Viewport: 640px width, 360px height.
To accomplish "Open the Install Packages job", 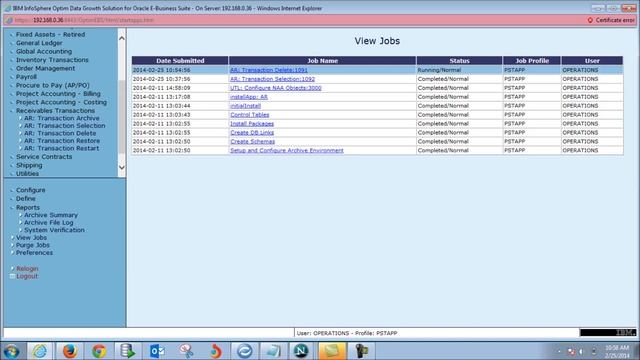I will [252, 124].
